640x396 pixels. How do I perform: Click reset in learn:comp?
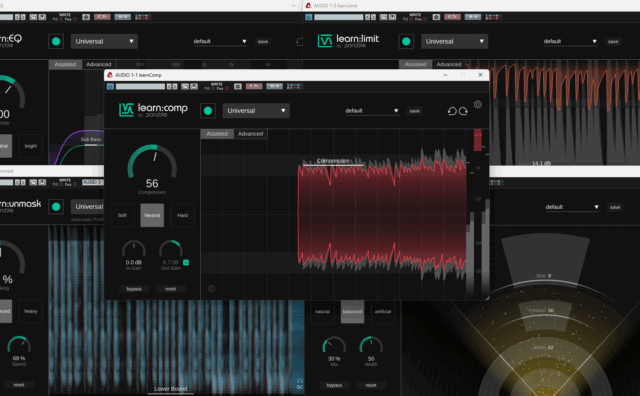click(171, 289)
